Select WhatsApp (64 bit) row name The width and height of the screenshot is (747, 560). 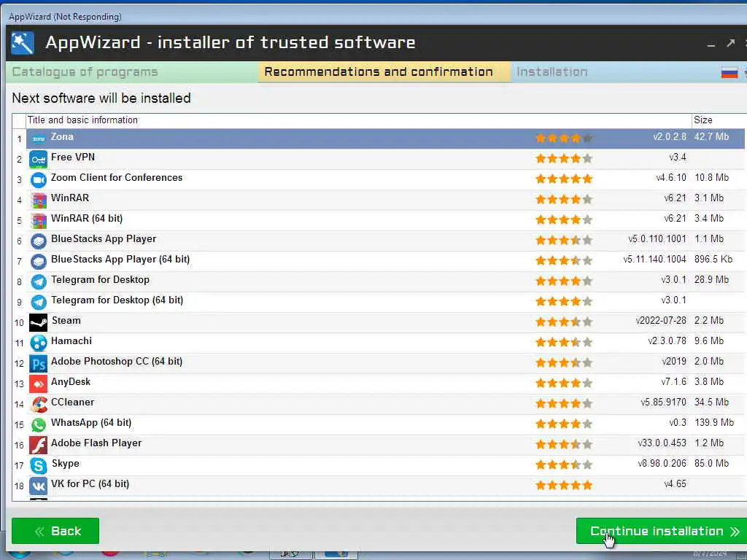tap(91, 423)
